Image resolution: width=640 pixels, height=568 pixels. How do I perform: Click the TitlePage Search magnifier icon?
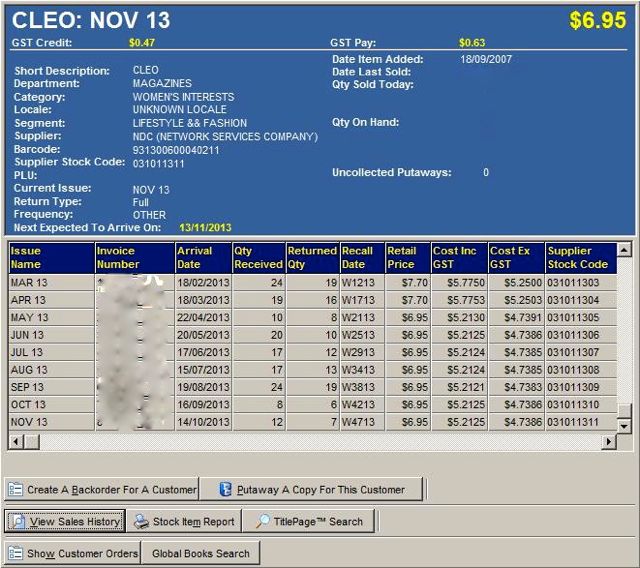pyautogui.click(x=262, y=521)
